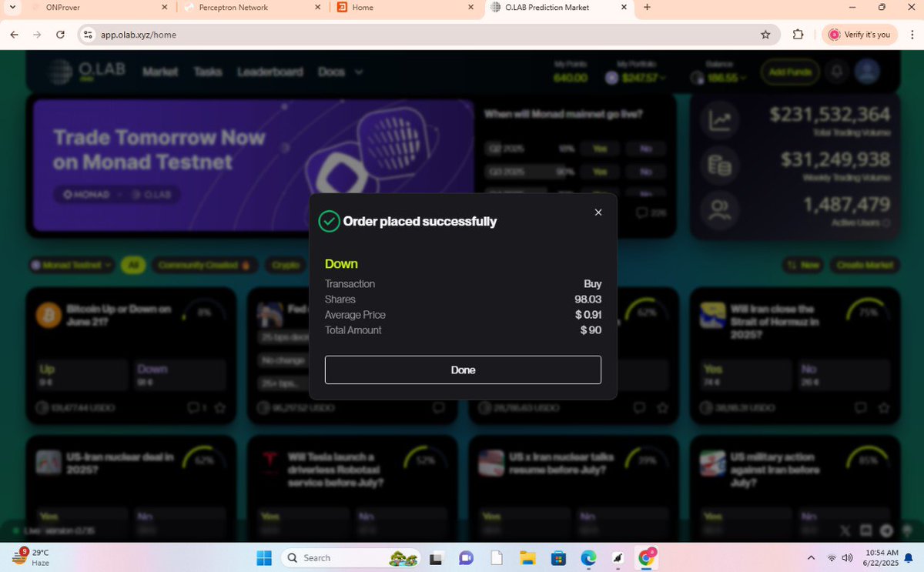Open Bitcoin Up or Down market card title
924x572 pixels.
coord(119,315)
